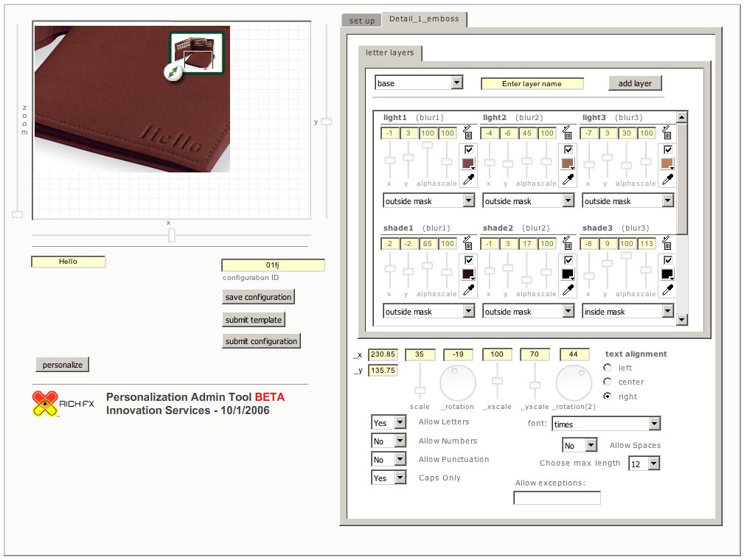Open the Allow Punctuation dropdown
744x560 pixels.
pos(389,460)
